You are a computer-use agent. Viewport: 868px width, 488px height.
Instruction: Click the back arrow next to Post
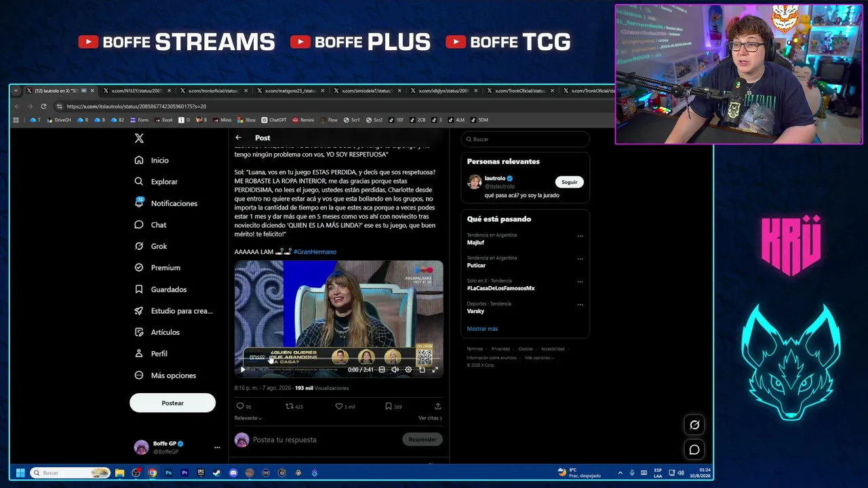238,138
